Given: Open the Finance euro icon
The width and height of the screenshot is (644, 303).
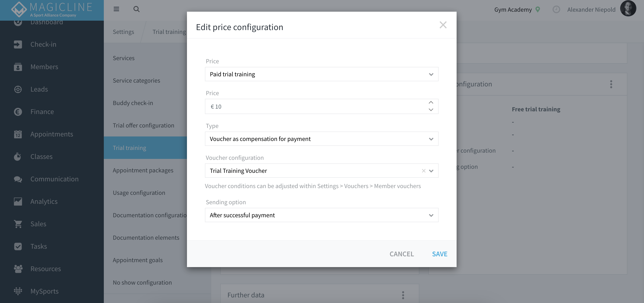Looking at the screenshot, I should (x=18, y=112).
